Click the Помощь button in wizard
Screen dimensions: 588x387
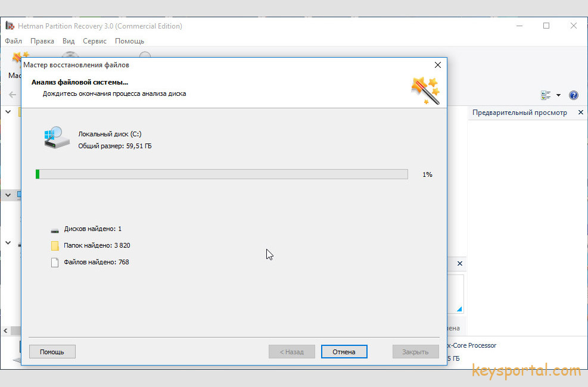pyautogui.click(x=52, y=352)
